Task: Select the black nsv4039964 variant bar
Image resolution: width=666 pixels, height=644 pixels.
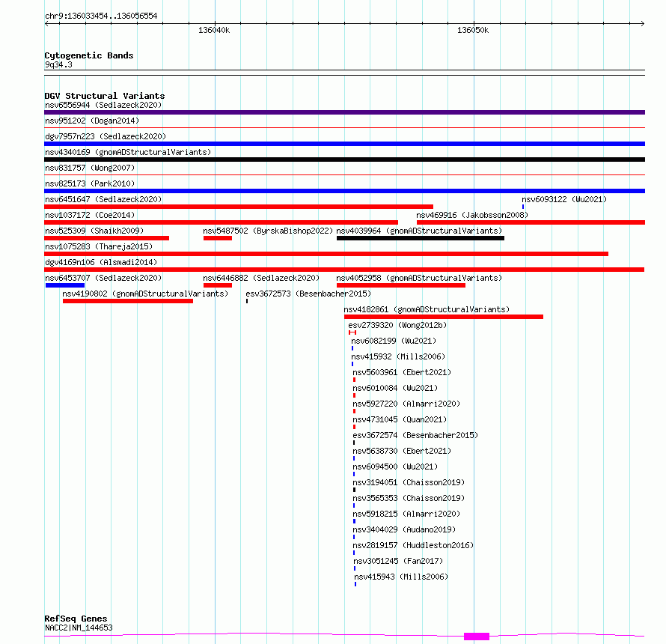Action: [x=421, y=238]
